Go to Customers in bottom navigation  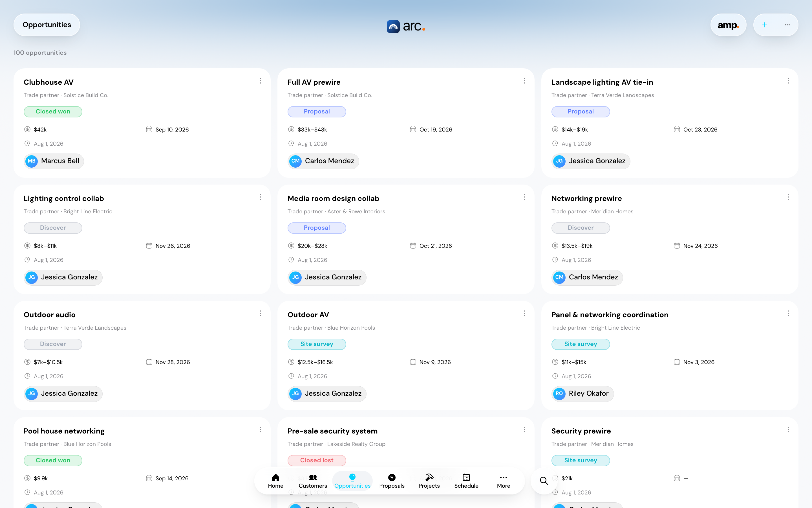pyautogui.click(x=313, y=481)
